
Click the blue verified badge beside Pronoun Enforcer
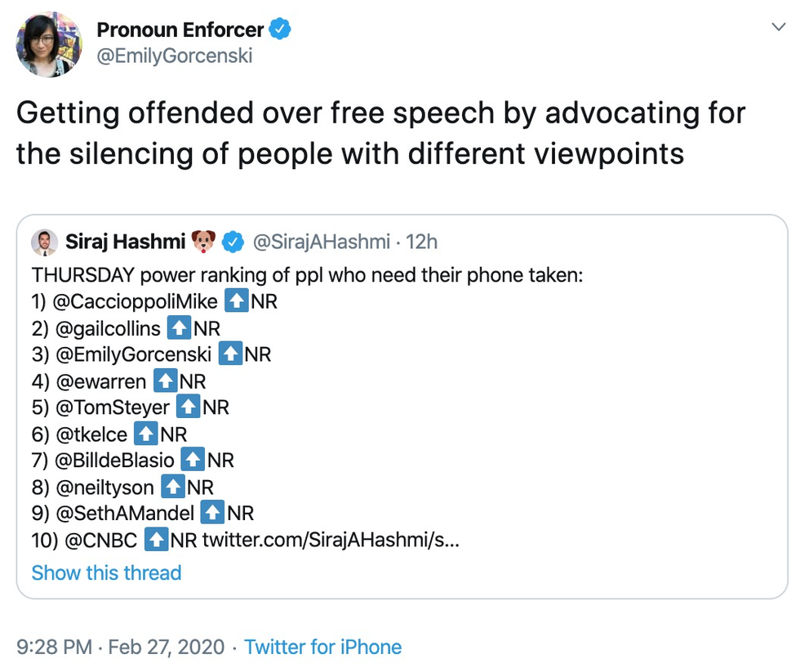pyautogui.click(x=281, y=30)
